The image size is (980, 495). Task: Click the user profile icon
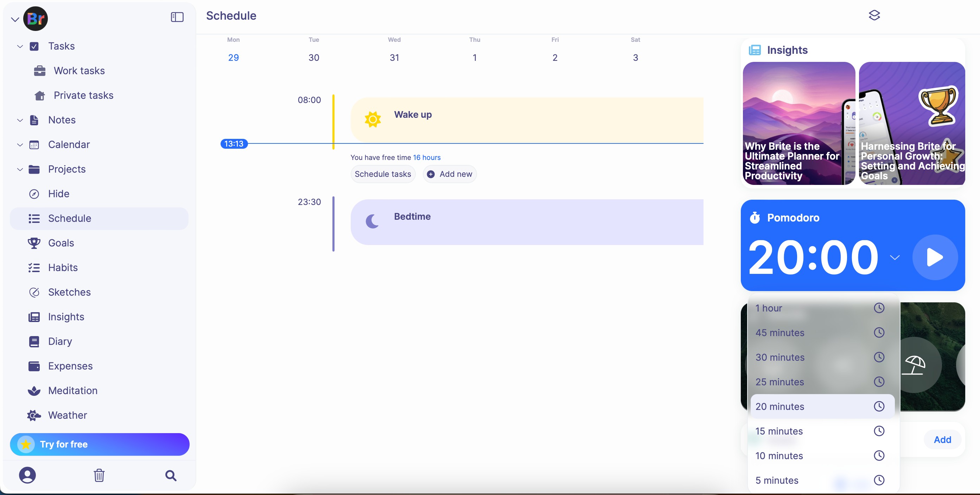pyautogui.click(x=27, y=475)
